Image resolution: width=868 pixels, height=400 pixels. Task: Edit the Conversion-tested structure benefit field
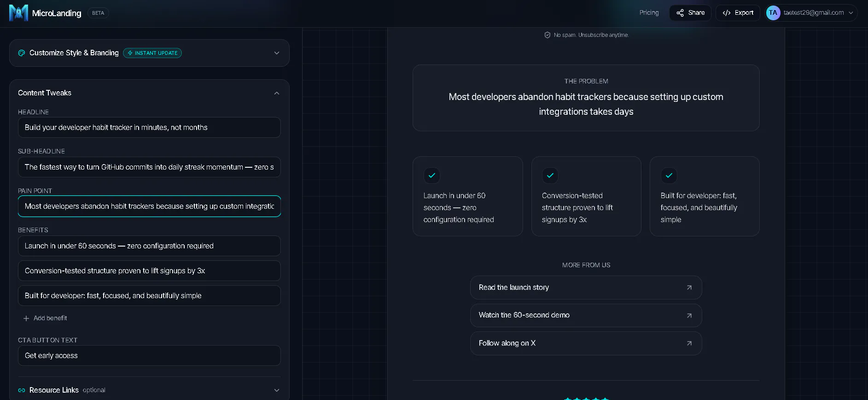coord(149,271)
